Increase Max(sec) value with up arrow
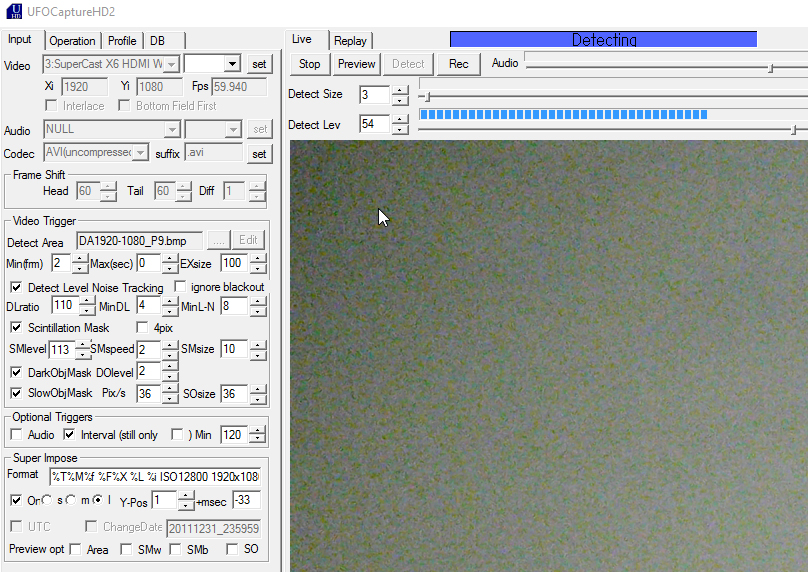The height and width of the screenshot is (572, 808). coord(170,259)
